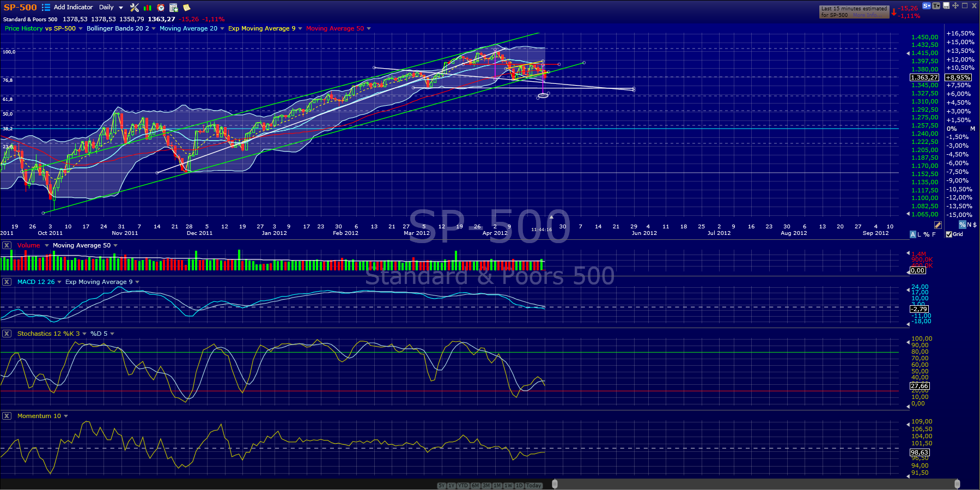Select the 5Y time range
Image resolution: width=980 pixels, height=490 pixels.
tap(441, 486)
